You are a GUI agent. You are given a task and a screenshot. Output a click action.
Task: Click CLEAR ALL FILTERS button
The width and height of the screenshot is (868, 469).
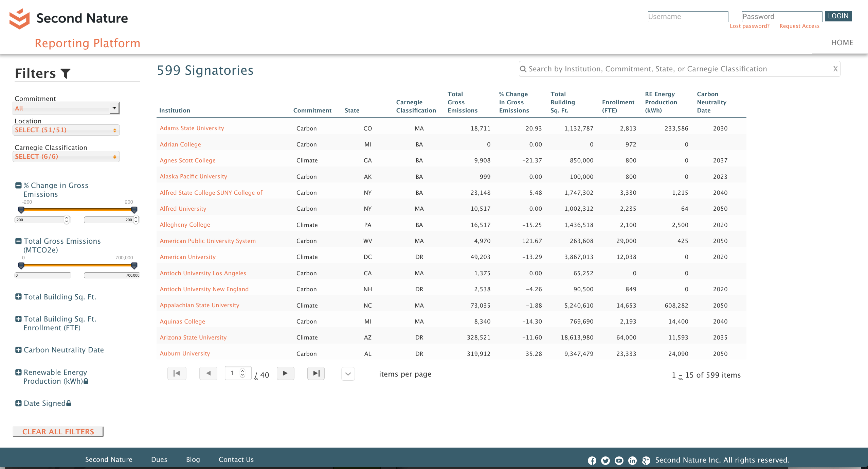[58, 432]
